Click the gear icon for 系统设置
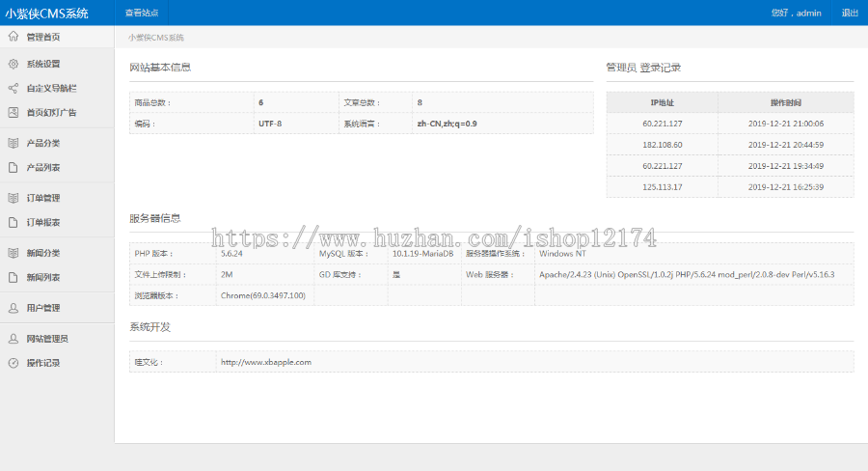Image resolution: width=868 pixels, height=471 pixels. pos(14,64)
